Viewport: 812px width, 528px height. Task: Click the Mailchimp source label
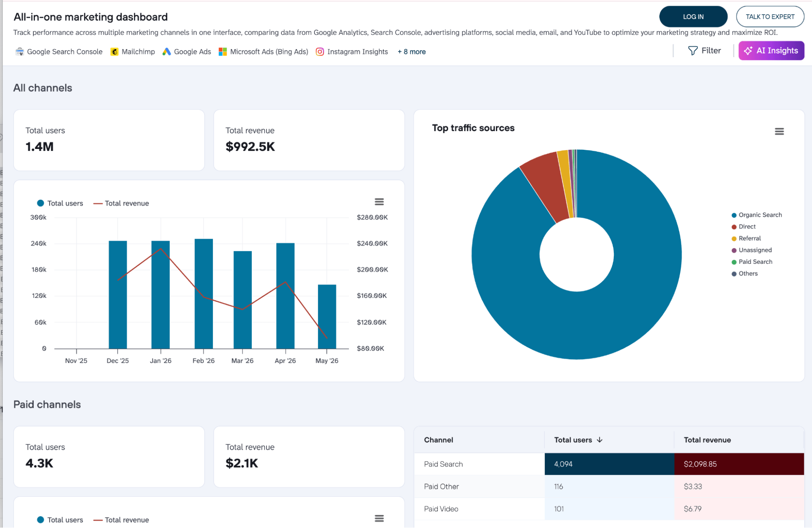pyautogui.click(x=138, y=52)
